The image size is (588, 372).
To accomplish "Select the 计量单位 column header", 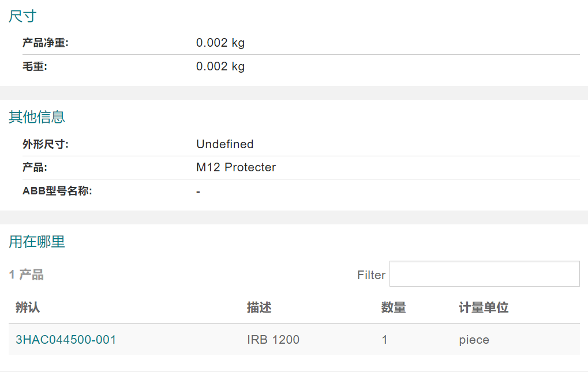I will (484, 307).
